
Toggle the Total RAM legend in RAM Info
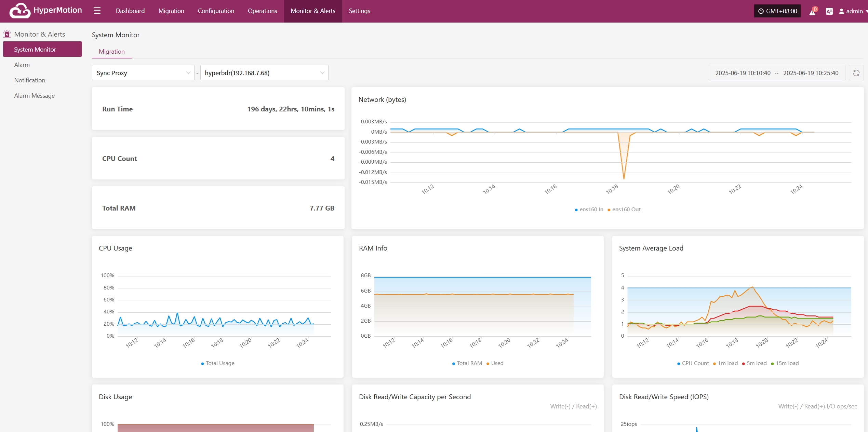[x=467, y=363]
